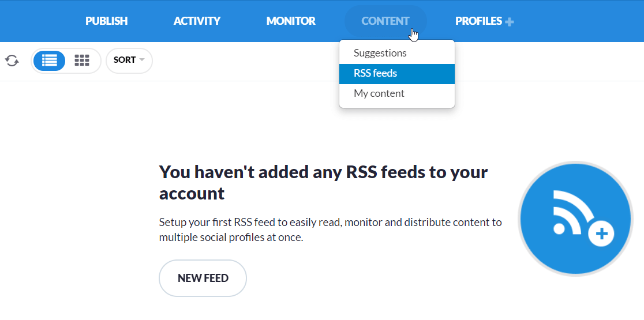Screen dimensions: 644x320
Task: Click the white plus badge on RSS circle
Action: click(601, 234)
